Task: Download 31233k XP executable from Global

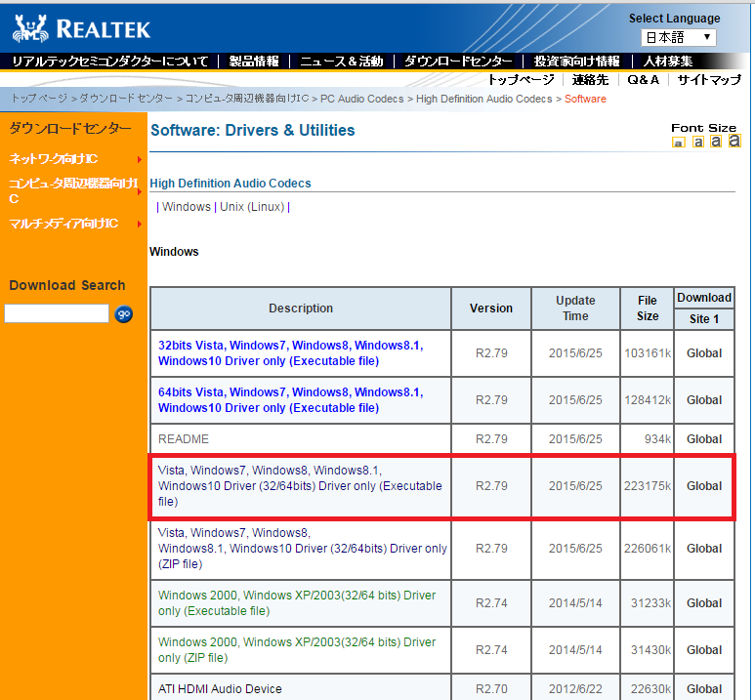Action: (704, 602)
